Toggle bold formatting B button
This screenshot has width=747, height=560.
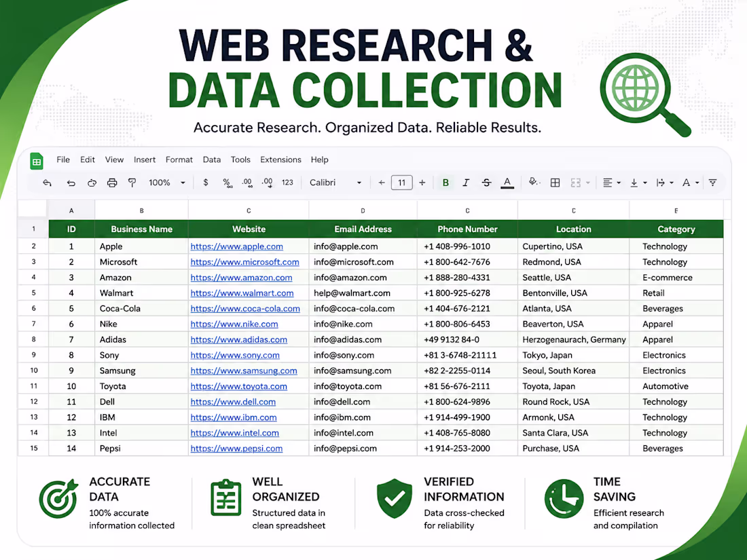[x=445, y=183]
